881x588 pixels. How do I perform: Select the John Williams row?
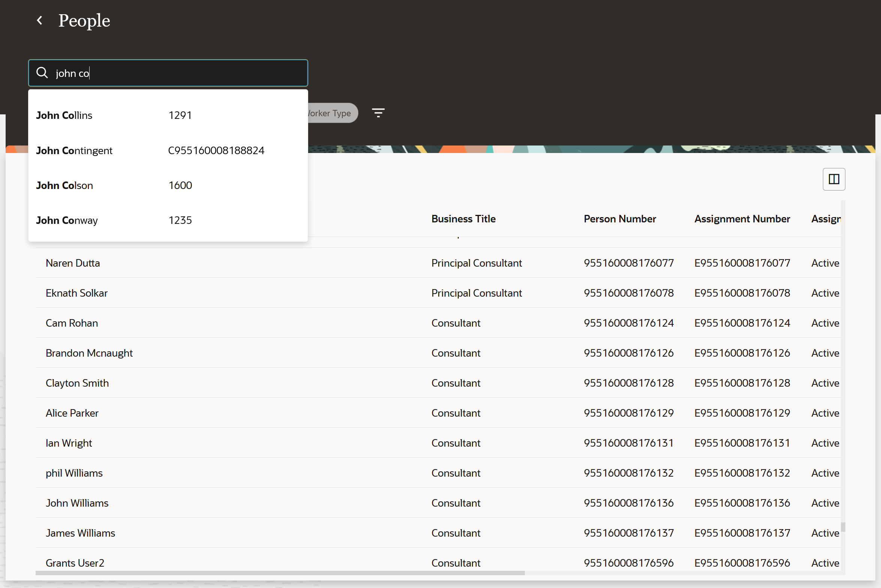pyautogui.click(x=77, y=503)
